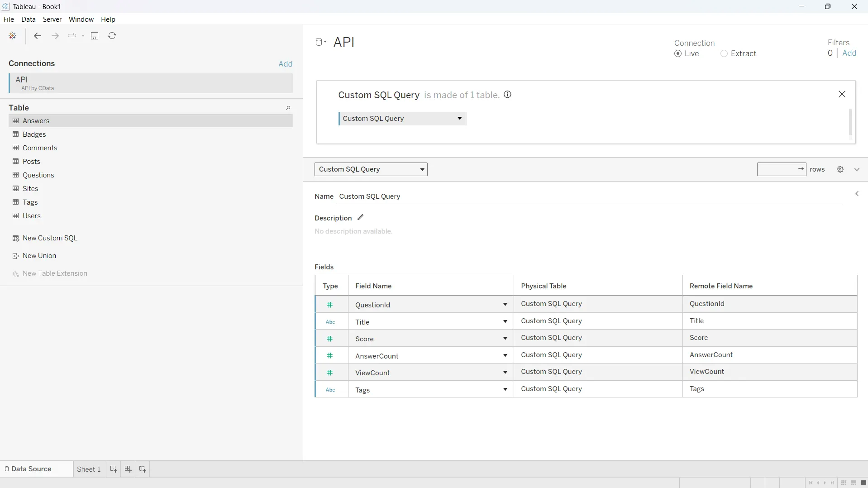Add a new connection via Add link
Screen dimensions: 868x488
pos(286,64)
